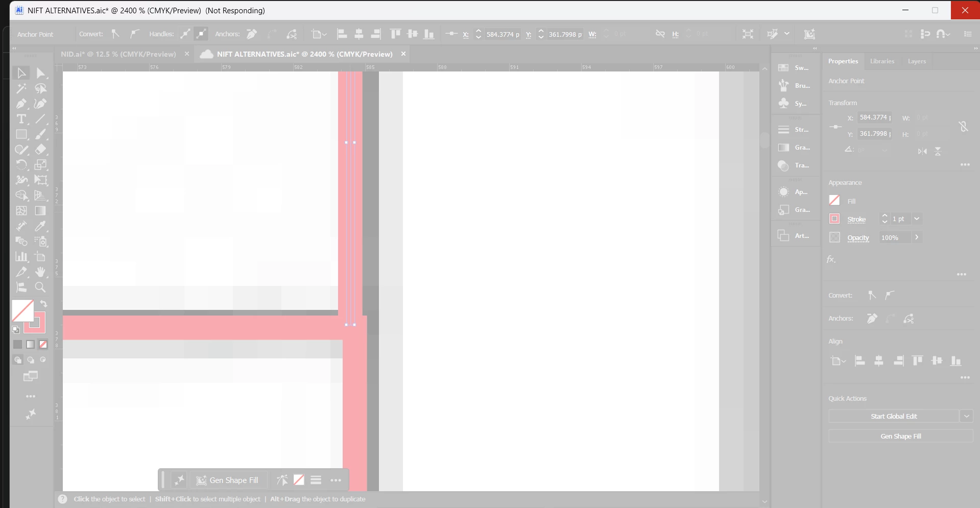Select the Scale tool
The width and height of the screenshot is (980, 508).
pos(41,165)
